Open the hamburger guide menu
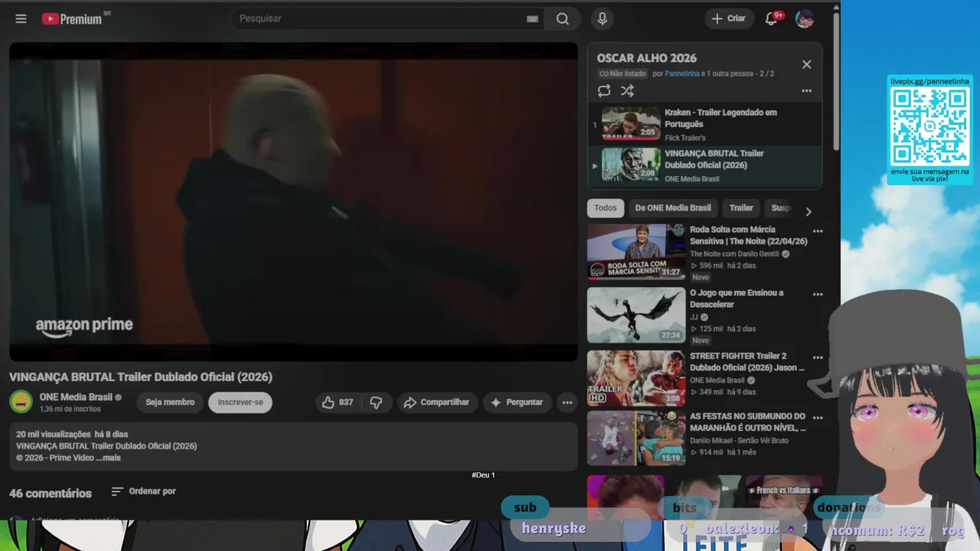Viewport: 980px width, 551px height. coord(21,18)
